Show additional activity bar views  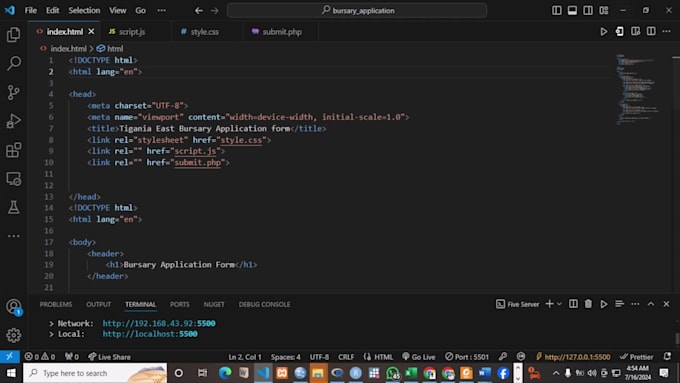click(x=13, y=236)
